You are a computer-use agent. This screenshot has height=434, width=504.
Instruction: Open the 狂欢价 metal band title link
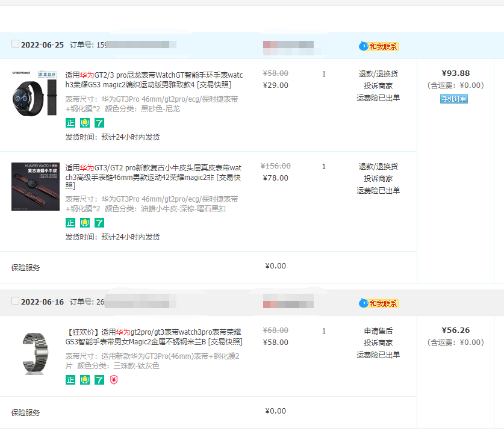154,336
